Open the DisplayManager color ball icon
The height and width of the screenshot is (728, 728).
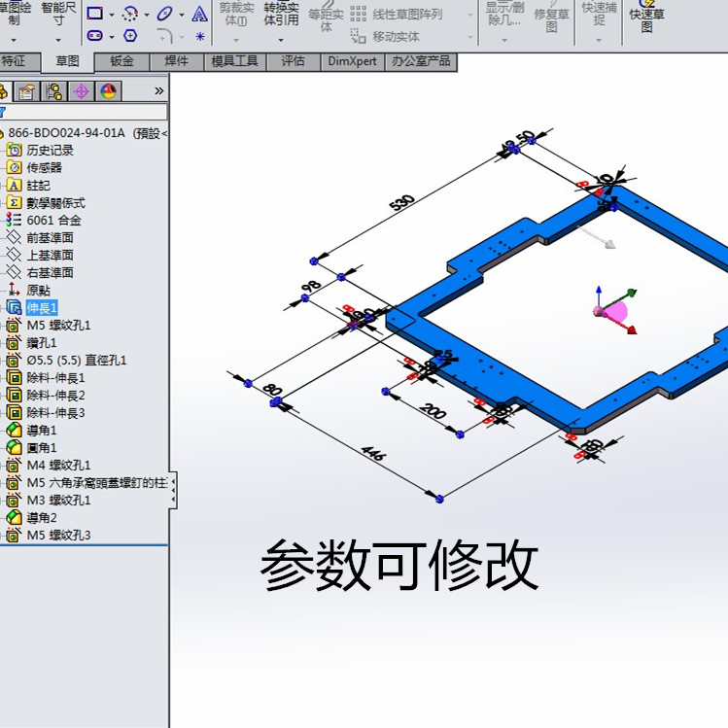[108, 91]
